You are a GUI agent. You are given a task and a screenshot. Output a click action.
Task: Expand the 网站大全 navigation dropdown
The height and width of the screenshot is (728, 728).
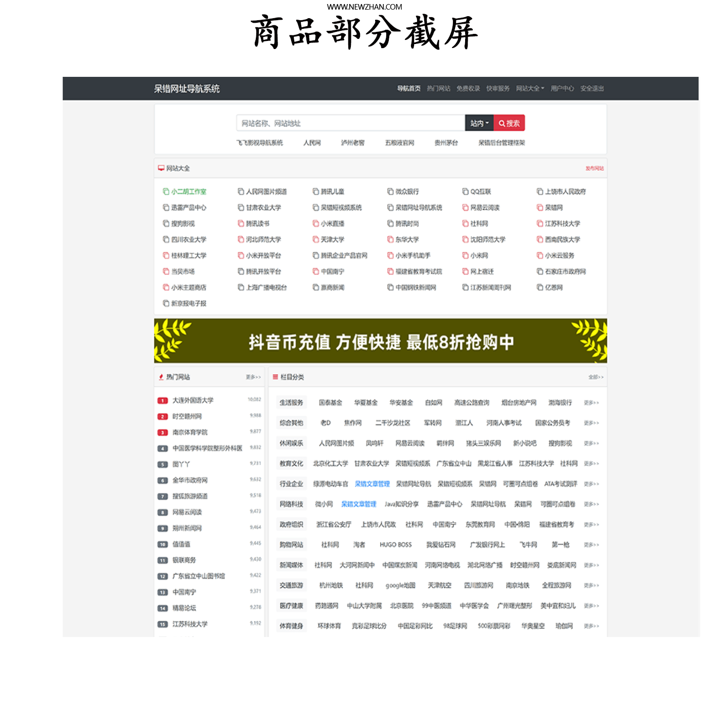click(529, 88)
